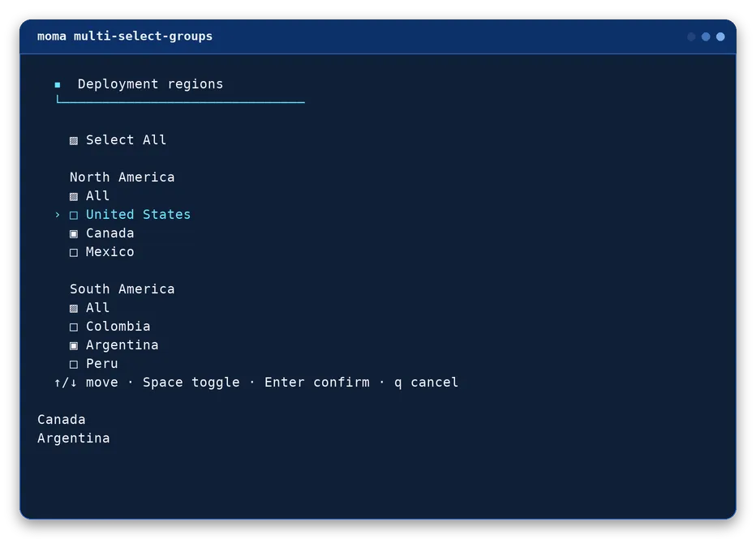Click the middle window control dot

[x=706, y=36]
